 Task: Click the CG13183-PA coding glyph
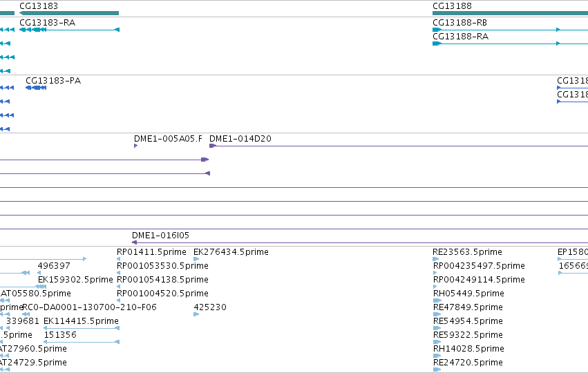pos(36,88)
